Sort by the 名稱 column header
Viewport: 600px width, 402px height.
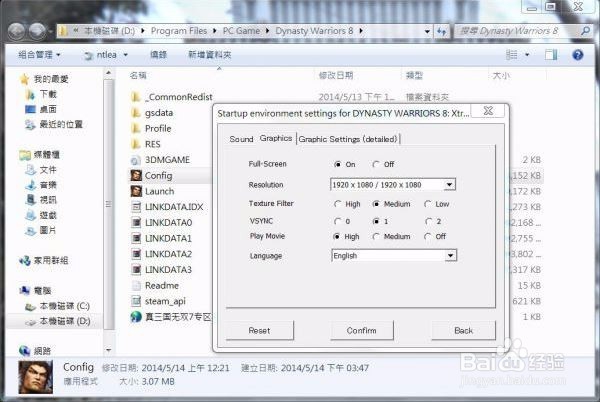click(x=138, y=76)
